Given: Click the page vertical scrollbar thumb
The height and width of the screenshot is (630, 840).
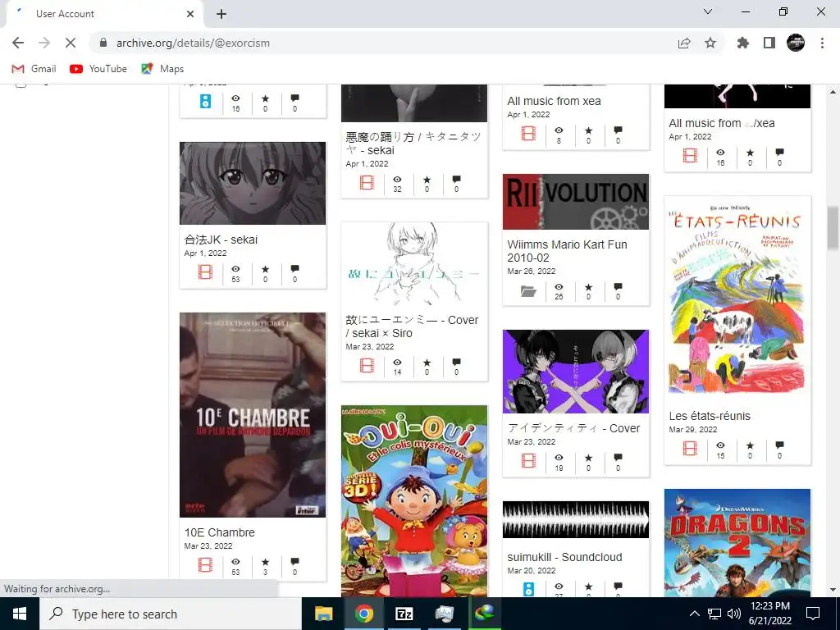Looking at the screenshot, I should pos(833,226).
